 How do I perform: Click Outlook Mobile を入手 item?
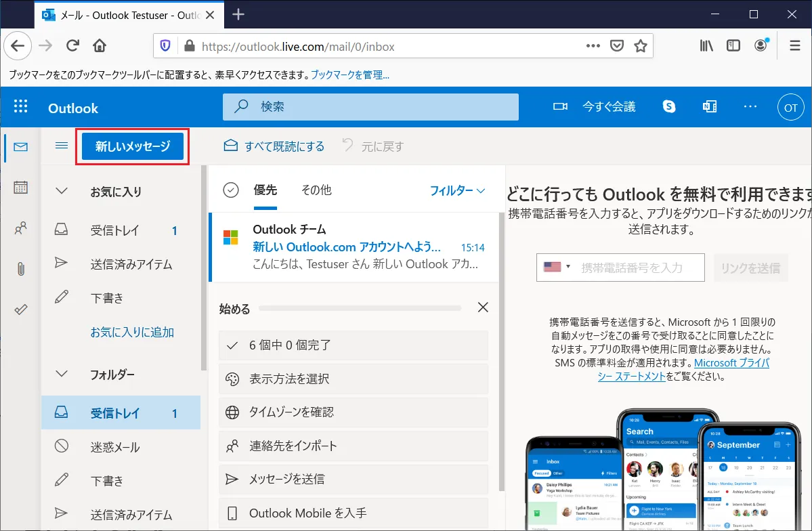click(354, 513)
